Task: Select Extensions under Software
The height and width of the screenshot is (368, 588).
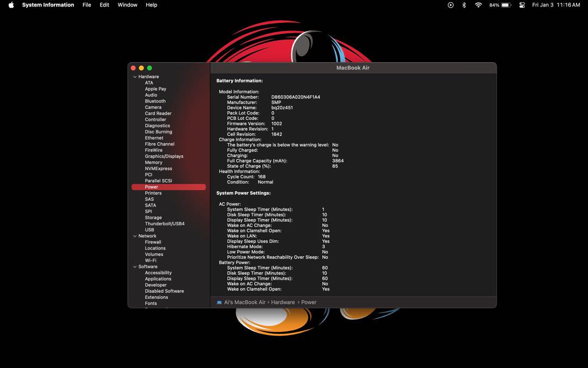Action: tap(156, 298)
